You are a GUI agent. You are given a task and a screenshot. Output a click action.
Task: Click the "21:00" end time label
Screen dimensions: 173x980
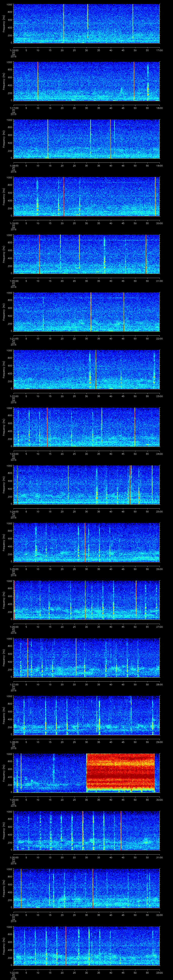click(160, 281)
